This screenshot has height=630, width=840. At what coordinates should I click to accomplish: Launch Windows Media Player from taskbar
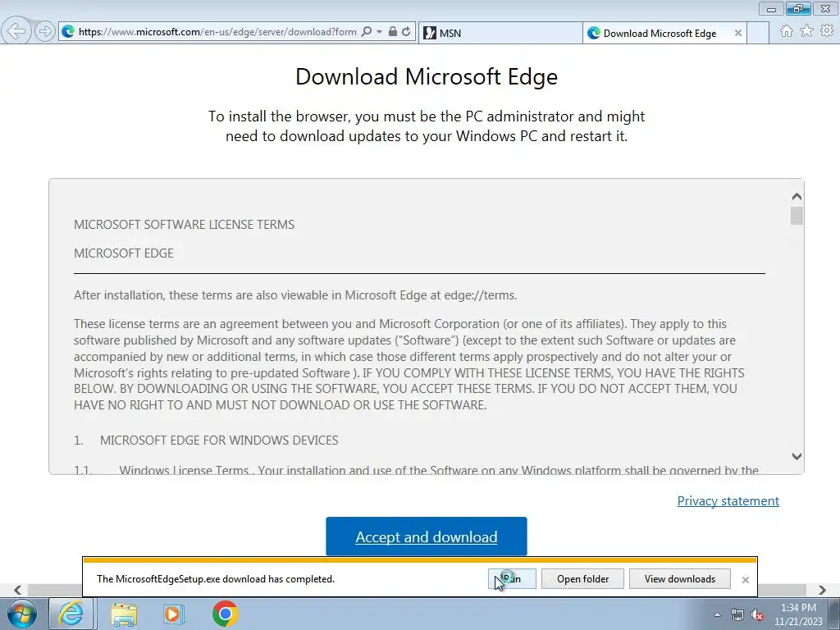(x=173, y=614)
